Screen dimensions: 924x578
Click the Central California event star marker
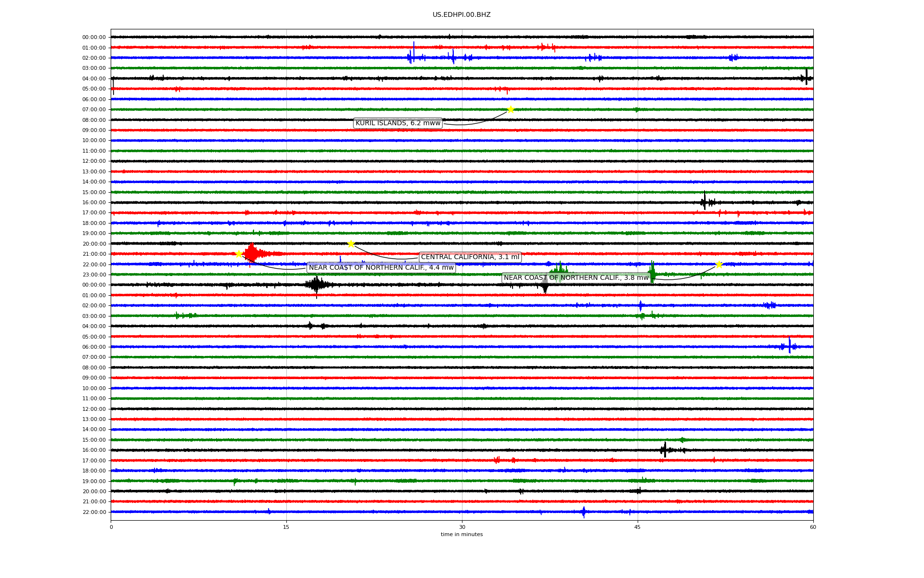click(x=351, y=244)
